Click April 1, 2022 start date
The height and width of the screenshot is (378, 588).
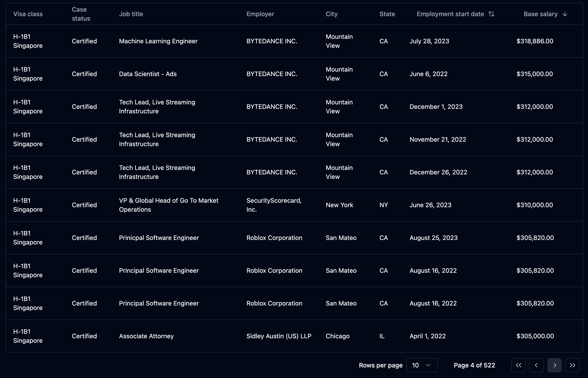point(427,336)
